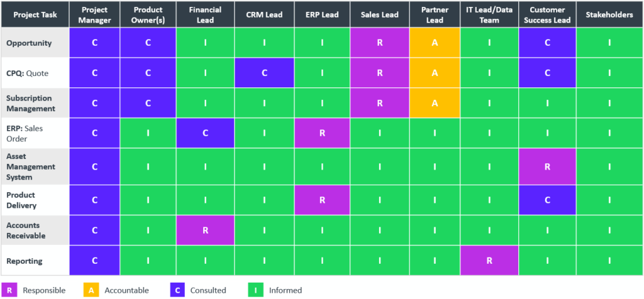This screenshot has width=644, height=299.
Task: Click the purple Responsible legend swatch
Action: [9, 290]
